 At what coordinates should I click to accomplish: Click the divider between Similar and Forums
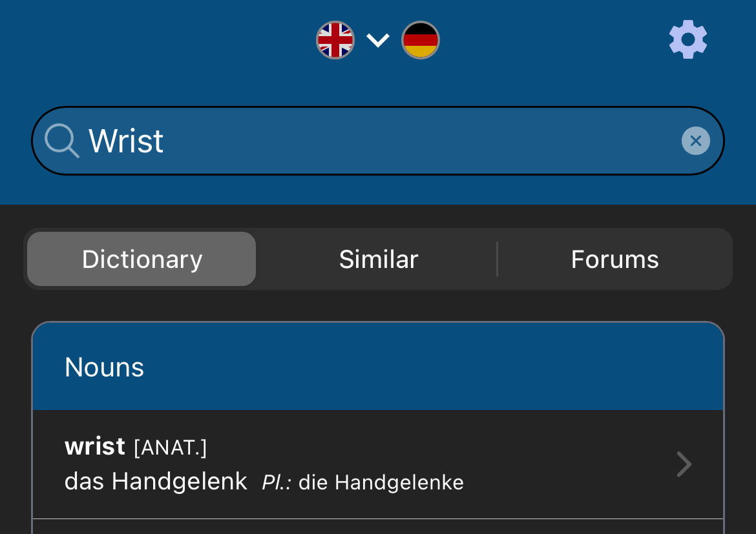point(497,259)
